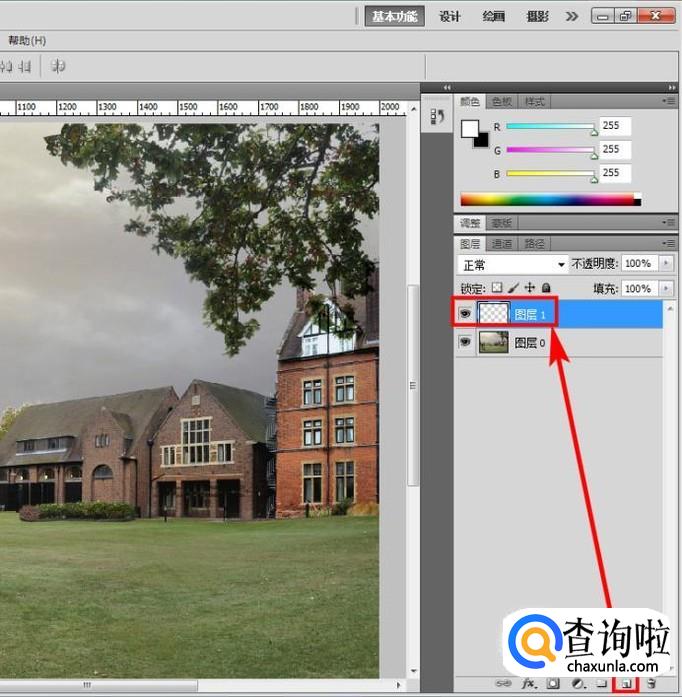Image resolution: width=682 pixels, height=697 pixels.
Task: Collapse panels with double-arrow at dock right
Action: point(671,88)
